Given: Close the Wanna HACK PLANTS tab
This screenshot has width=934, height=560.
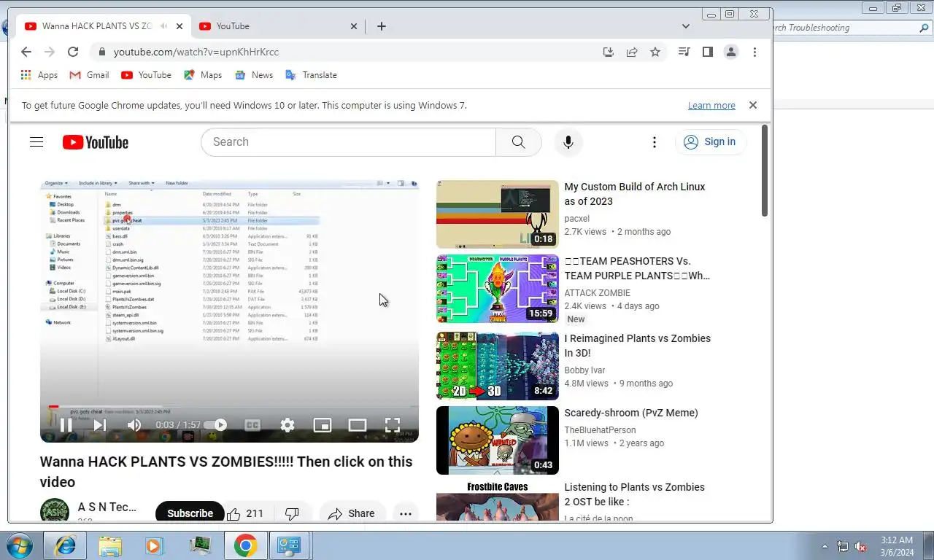Looking at the screenshot, I should tap(180, 26).
